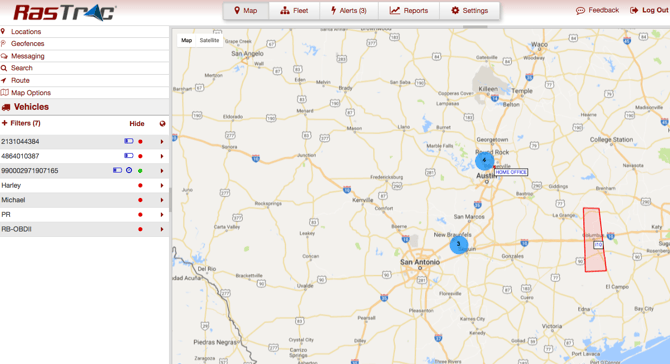The image size is (670, 364).
Task: Click battery icon for 990002971907165
Action: [118, 170]
